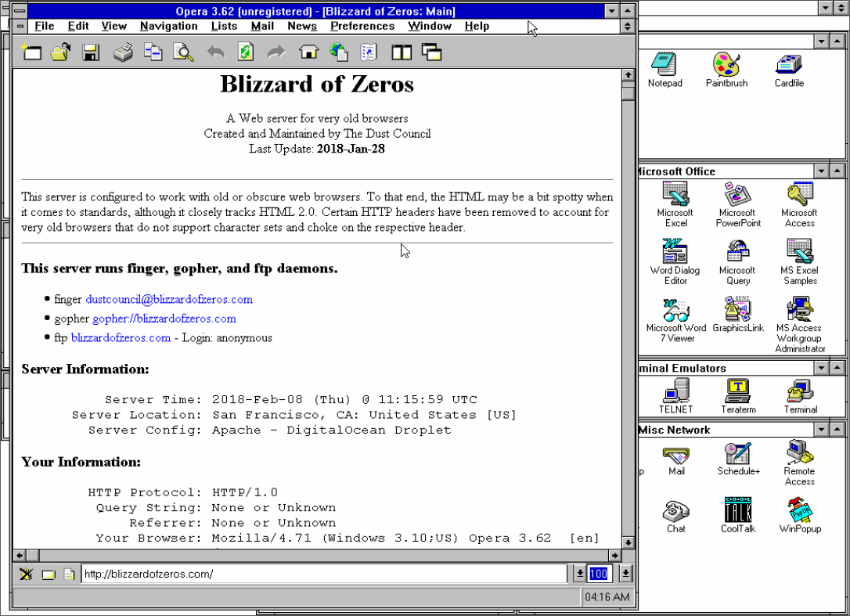Follow the ftp blizzardofzeros.com link
850x616 pixels.
click(x=121, y=338)
